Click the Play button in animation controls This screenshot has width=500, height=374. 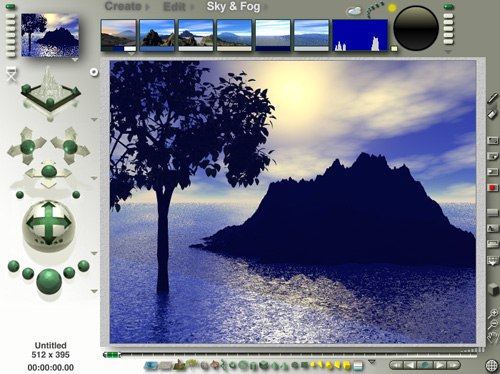pyautogui.click(x=439, y=365)
